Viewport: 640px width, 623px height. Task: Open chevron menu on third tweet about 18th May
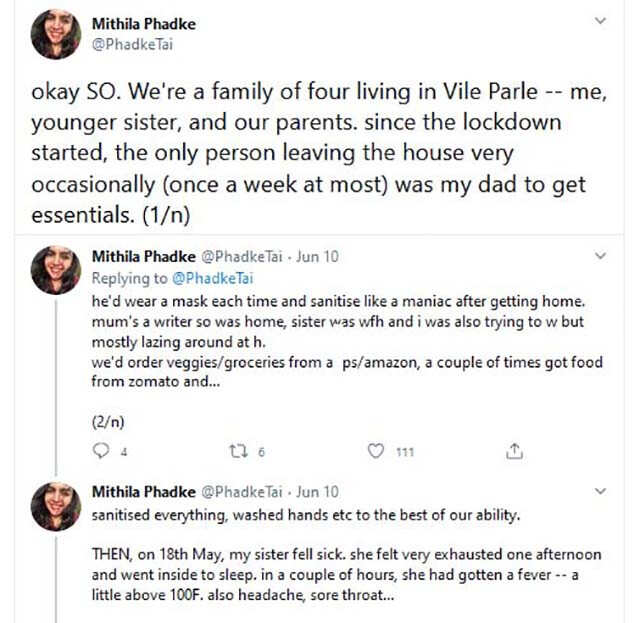(x=600, y=491)
